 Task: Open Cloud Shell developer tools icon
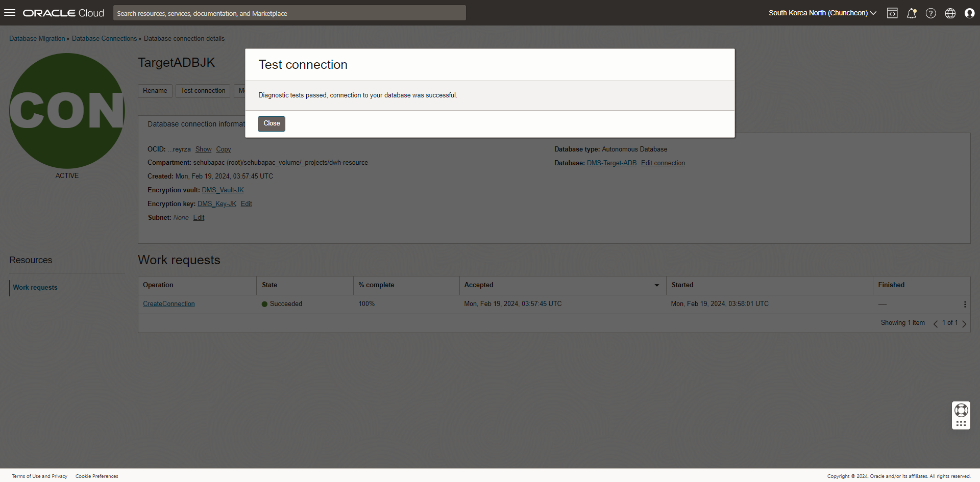click(x=892, y=13)
